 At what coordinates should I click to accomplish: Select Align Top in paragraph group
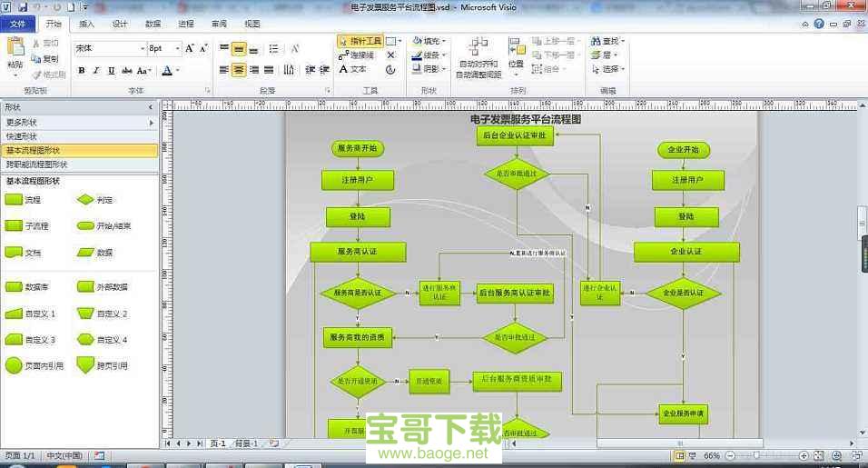(x=223, y=49)
